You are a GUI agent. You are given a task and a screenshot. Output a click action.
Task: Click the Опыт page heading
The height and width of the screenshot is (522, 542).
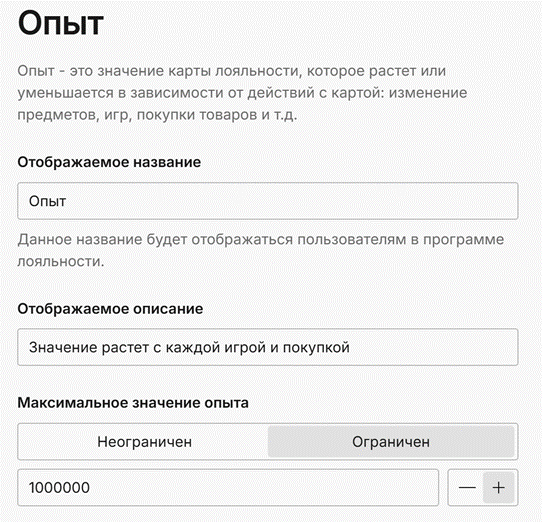tap(61, 24)
